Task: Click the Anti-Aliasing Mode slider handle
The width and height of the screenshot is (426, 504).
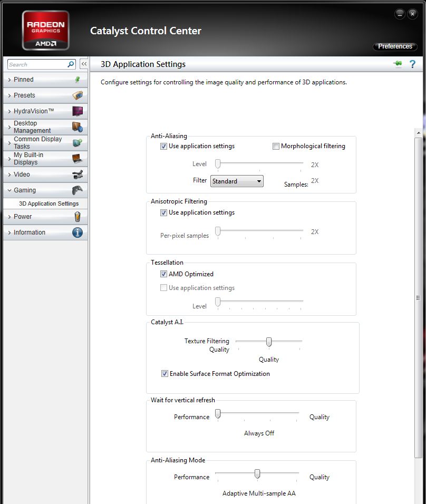Action: pyautogui.click(x=257, y=473)
